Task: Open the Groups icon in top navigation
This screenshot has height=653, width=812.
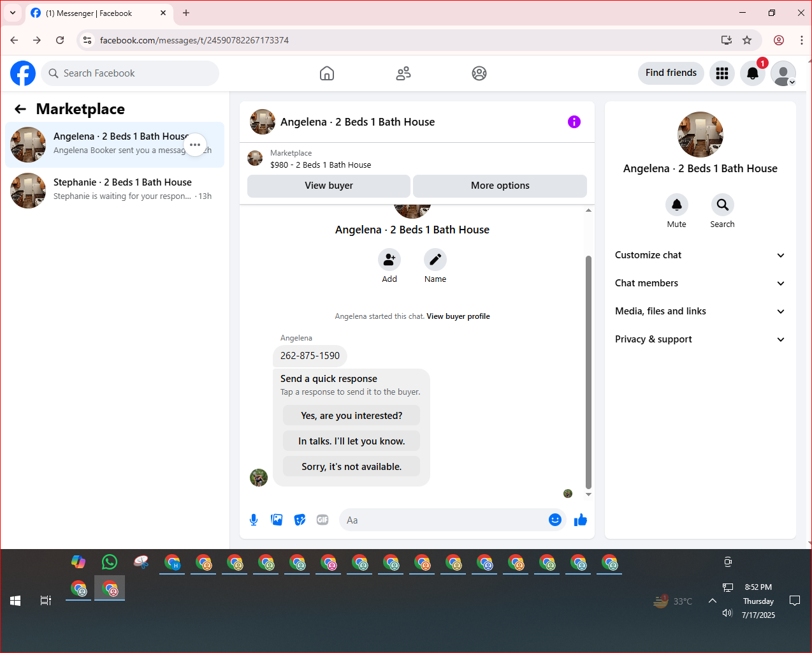Action: [x=479, y=73]
